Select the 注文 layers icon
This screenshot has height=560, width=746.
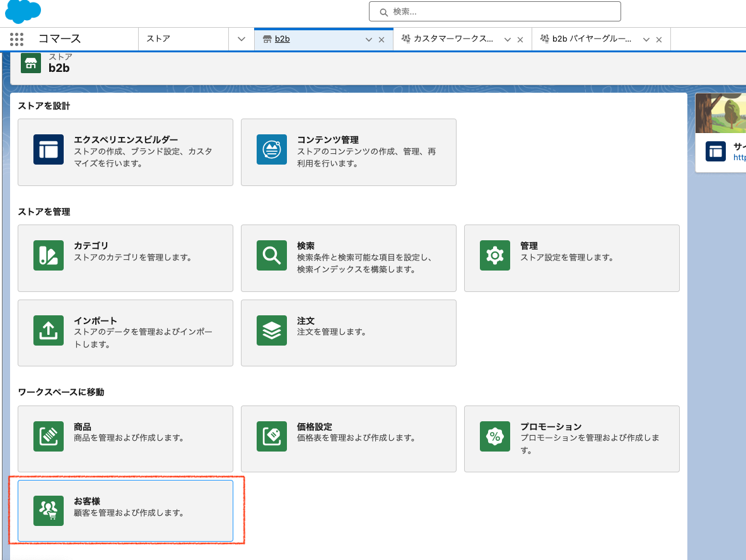point(271,330)
